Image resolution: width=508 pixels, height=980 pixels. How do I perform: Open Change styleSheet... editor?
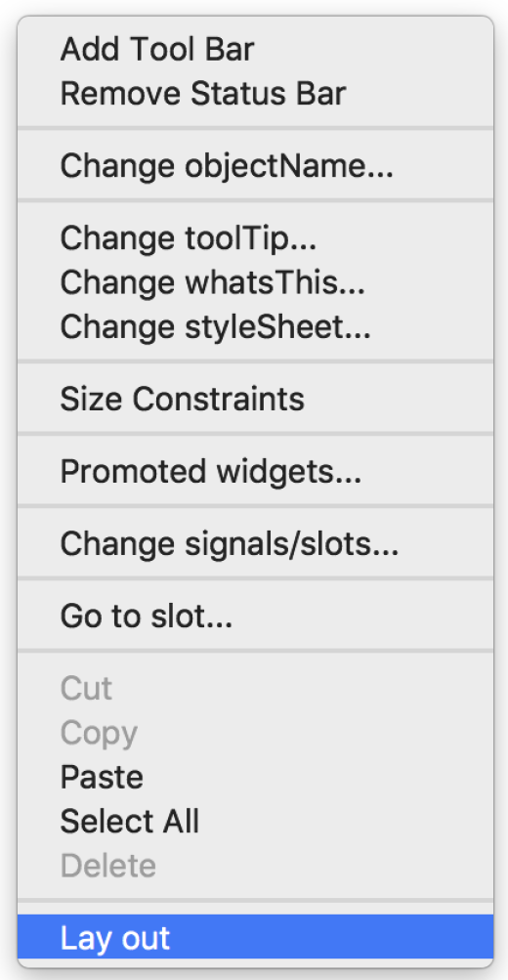(x=255, y=327)
